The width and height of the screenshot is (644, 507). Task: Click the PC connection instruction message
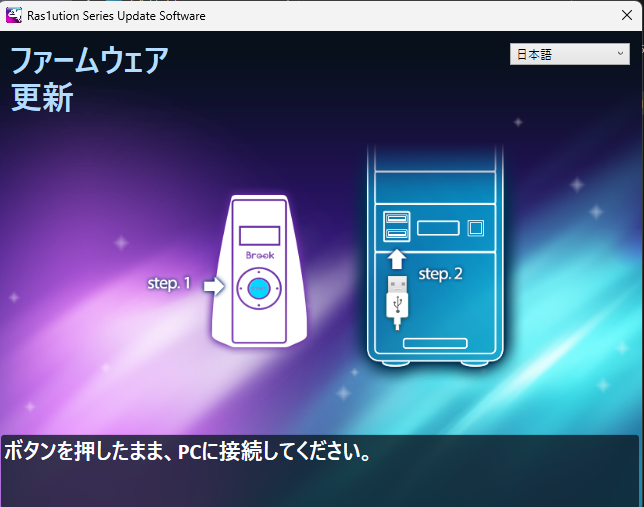click(x=188, y=451)
